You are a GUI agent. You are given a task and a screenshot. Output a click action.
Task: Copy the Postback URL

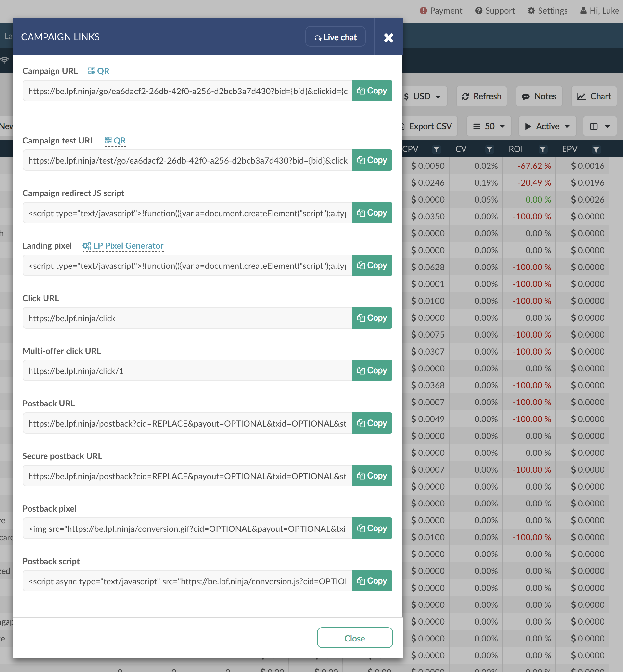point(372,423)
